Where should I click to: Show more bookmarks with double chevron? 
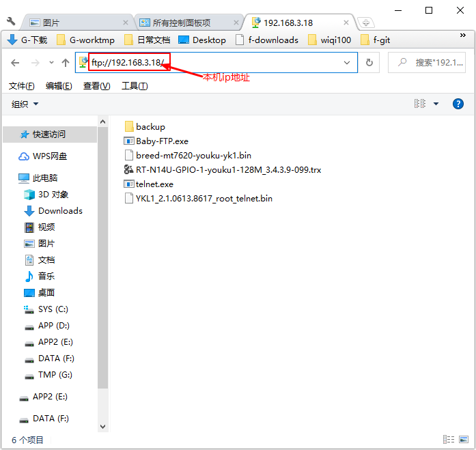point(462,36)
